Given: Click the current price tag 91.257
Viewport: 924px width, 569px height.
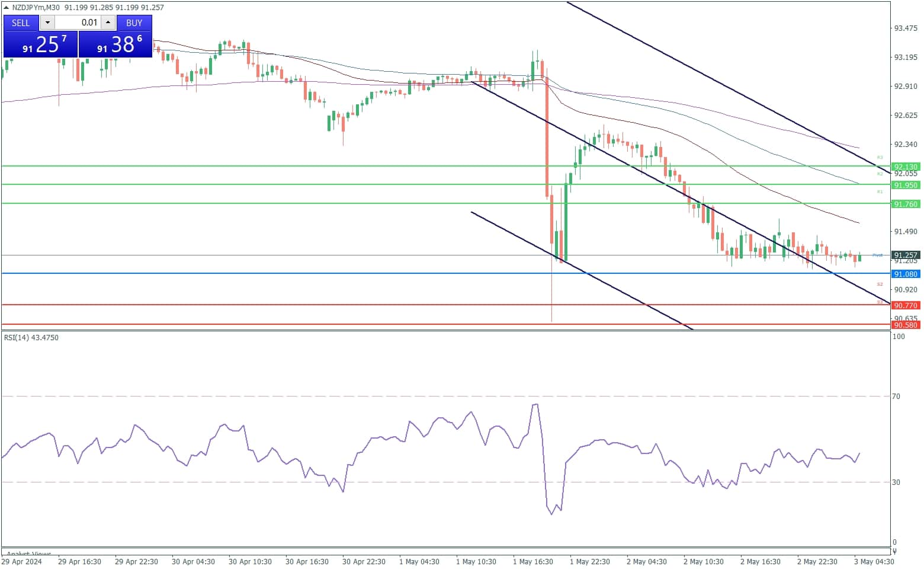Looking at the screenshot, I should click(x=905, y=255).
